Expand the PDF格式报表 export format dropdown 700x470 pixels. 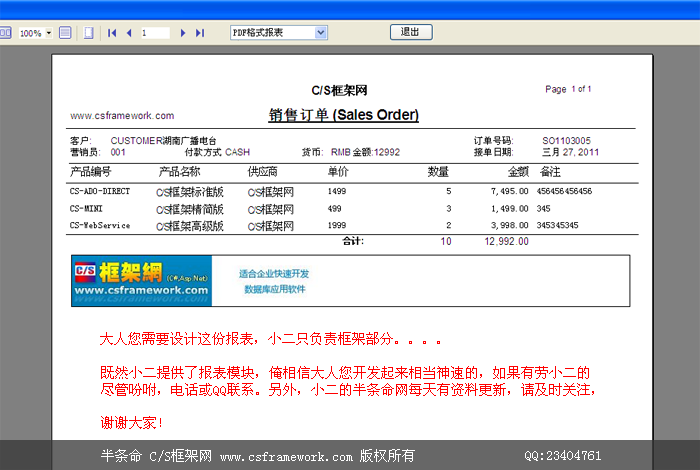pos(321,33)
